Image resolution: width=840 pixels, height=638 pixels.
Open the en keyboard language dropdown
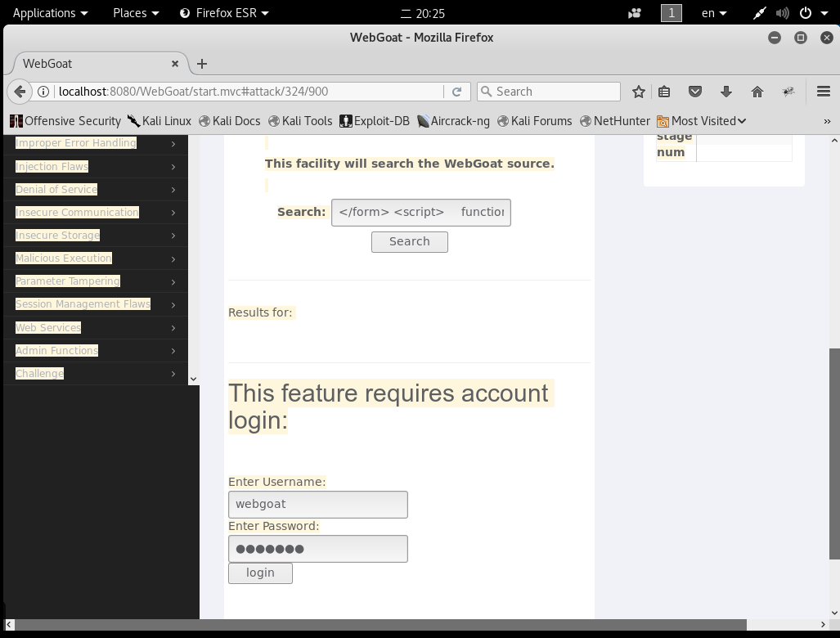click(x=714, y=13)
